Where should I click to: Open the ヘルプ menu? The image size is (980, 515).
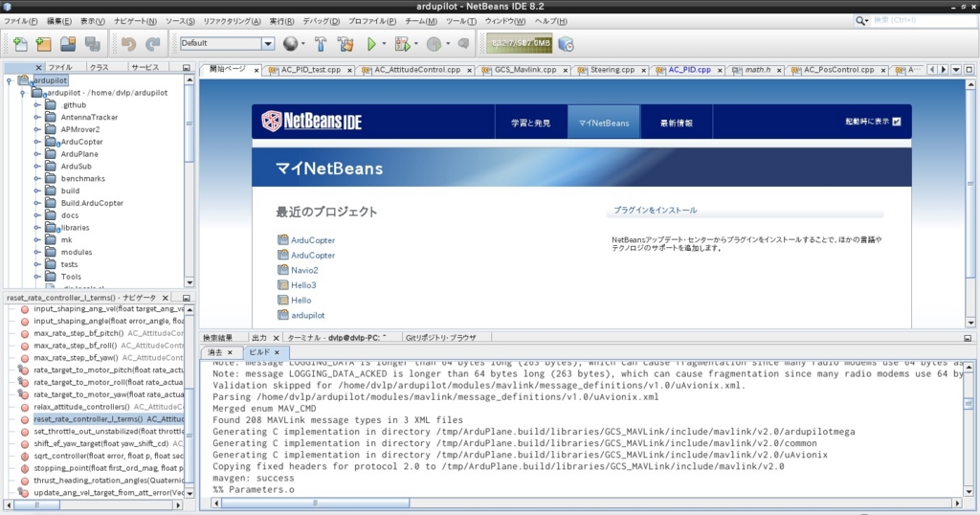550,21
